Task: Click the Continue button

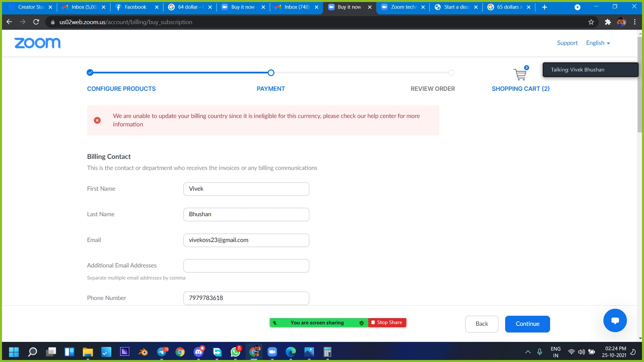Action: pos(527,324)
